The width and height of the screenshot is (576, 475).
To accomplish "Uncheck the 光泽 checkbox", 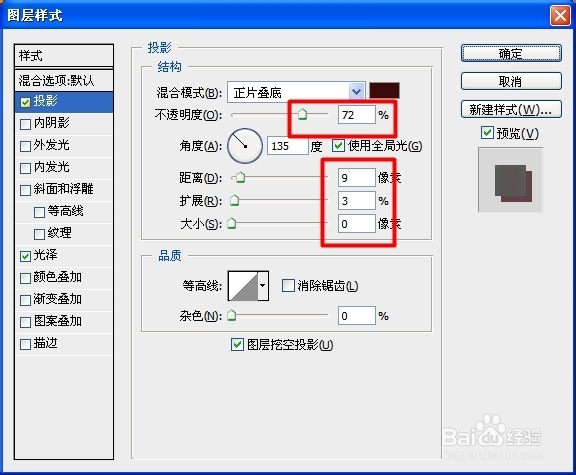I will click(x=25, y=256).
